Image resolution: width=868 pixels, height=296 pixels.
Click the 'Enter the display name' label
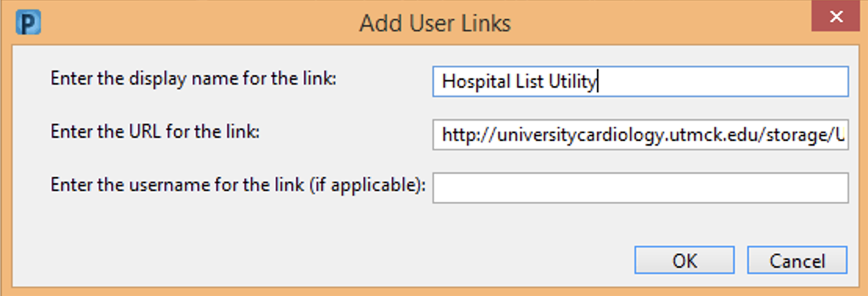pyautogui.click(x=193, y=78)
